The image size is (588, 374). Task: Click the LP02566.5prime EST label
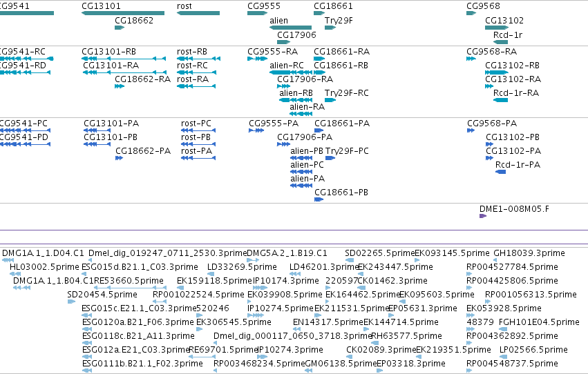click(x=533, y=350)
